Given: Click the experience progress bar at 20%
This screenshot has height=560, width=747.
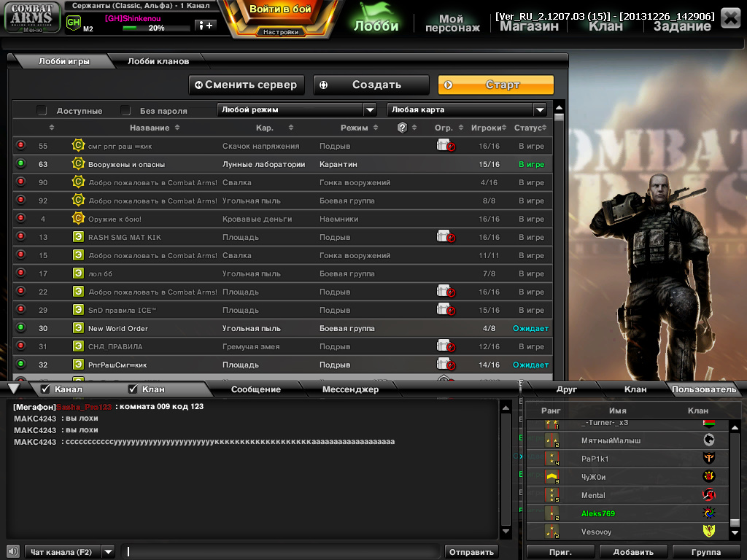Looking at the screenshot, I should (x=156, y=28).
